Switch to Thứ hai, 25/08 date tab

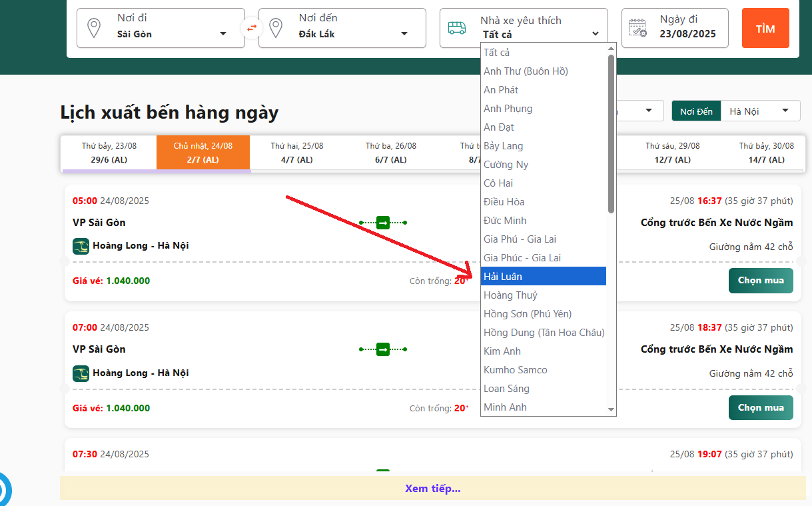[297, 153]
